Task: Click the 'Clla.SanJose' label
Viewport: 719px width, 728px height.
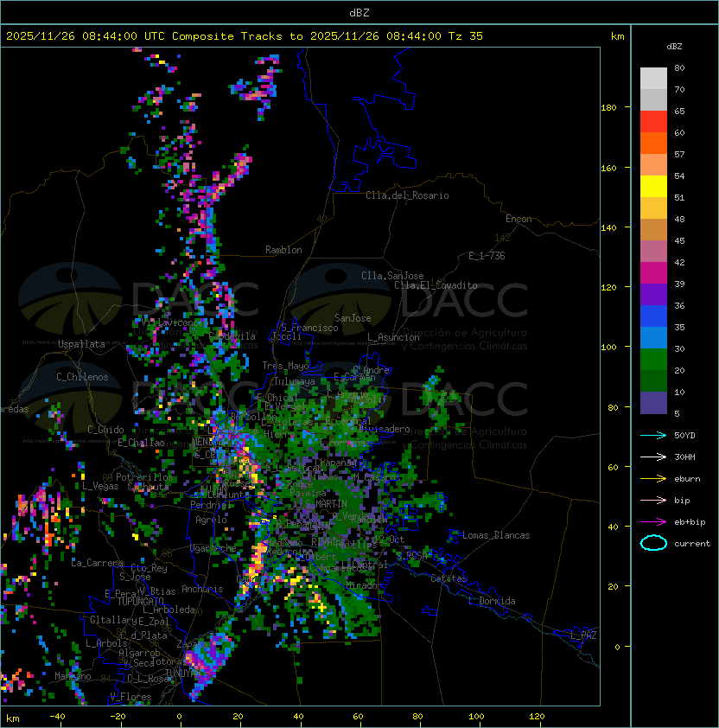Action: pos(392,276)
